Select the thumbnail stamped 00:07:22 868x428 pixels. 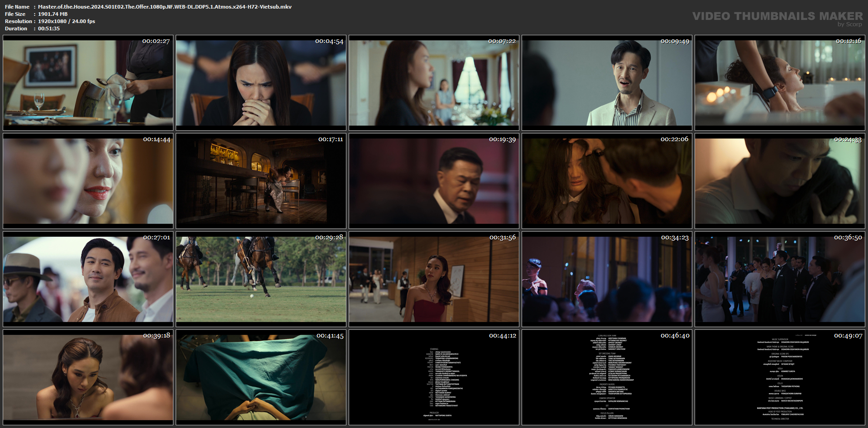pos(434,83)
